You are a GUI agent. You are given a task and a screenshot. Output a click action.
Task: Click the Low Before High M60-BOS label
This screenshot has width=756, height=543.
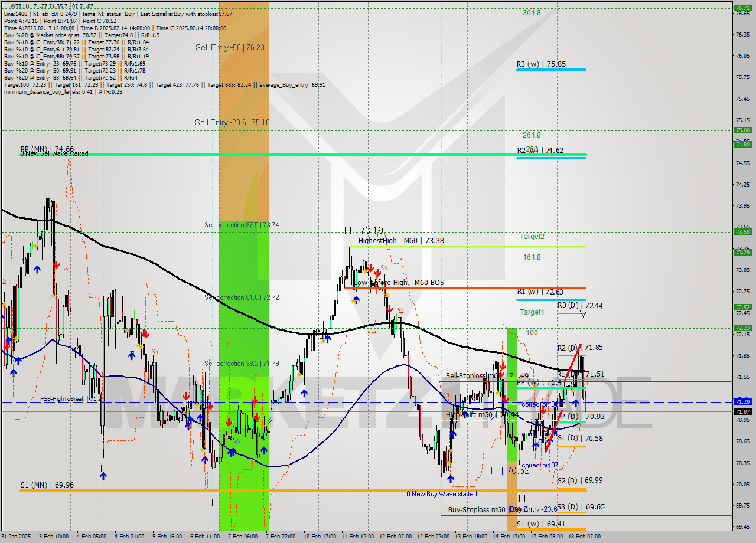coord(397,283)
